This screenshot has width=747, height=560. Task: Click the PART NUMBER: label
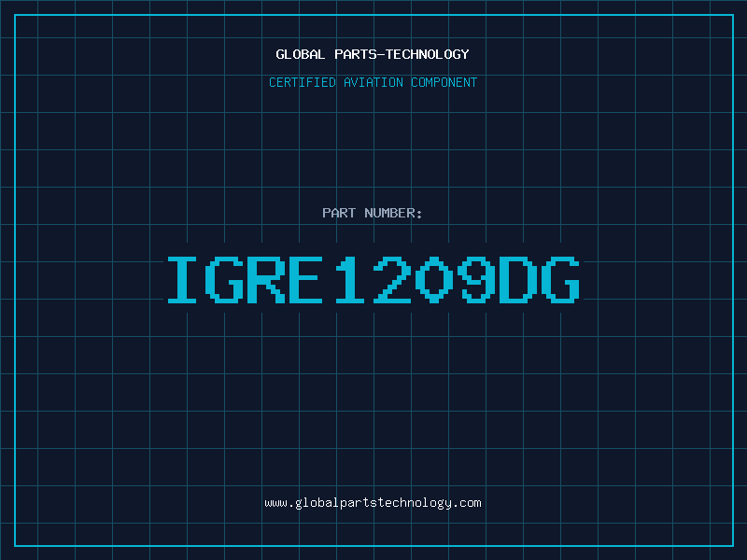373,213
